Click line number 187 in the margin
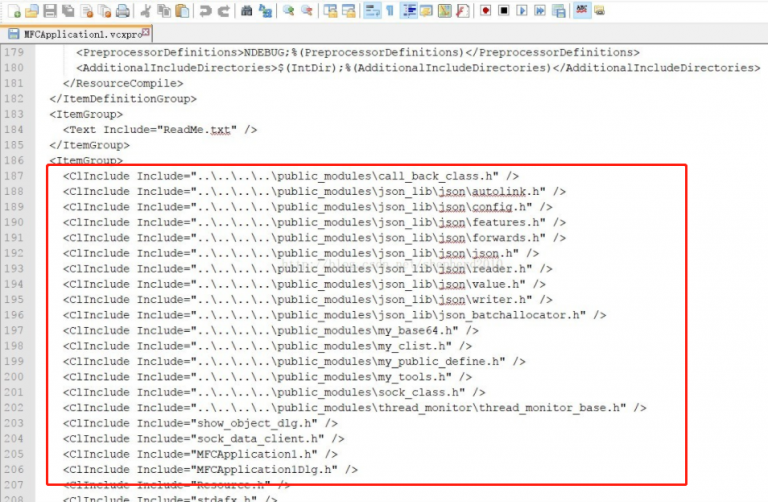 tap(15, 176)
